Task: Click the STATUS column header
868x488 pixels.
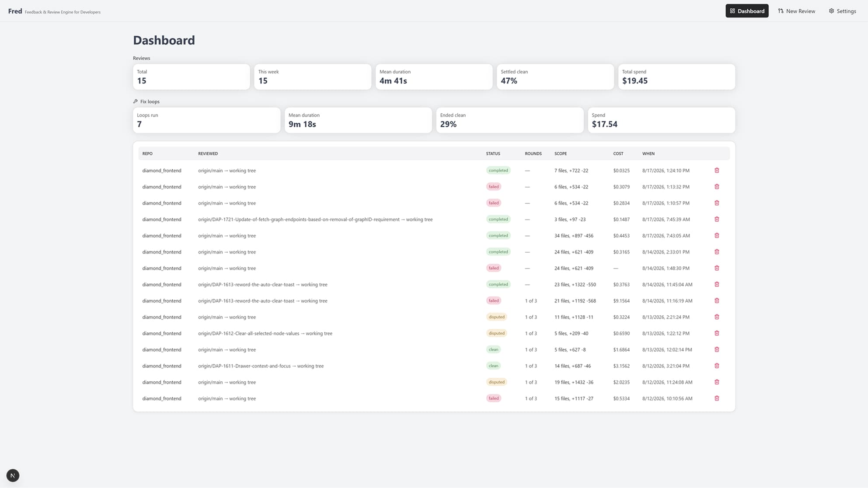Action: (x=493, y=153)
